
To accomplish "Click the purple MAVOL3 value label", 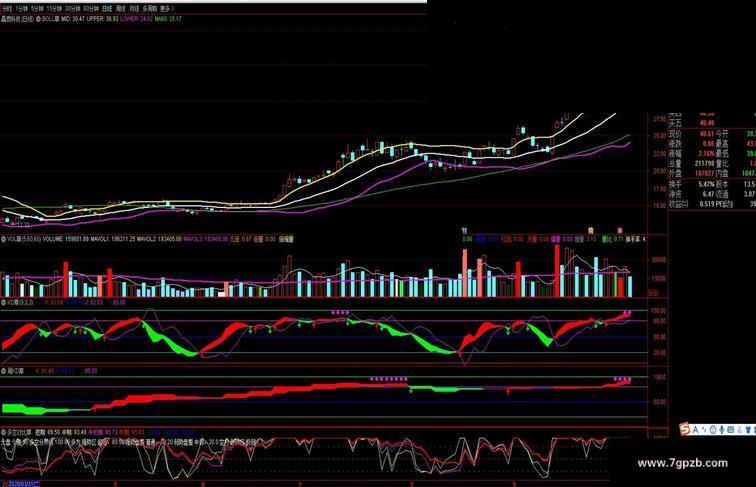I will coord(205,239).
